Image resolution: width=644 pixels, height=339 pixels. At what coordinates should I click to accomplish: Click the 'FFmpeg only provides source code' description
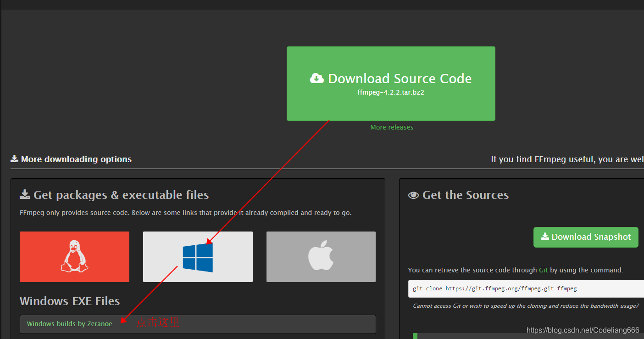186,213
